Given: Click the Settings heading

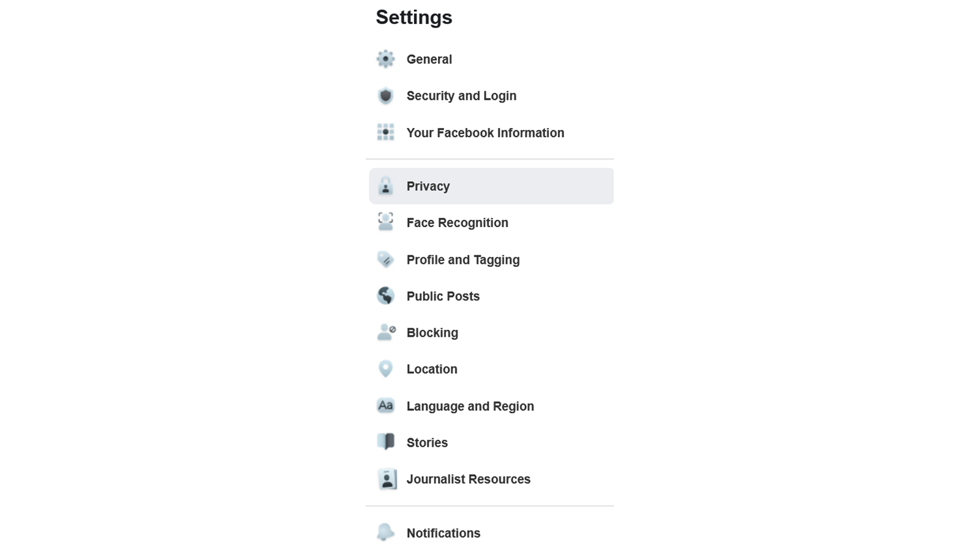Looking at the screenshot, I should 413,17.
